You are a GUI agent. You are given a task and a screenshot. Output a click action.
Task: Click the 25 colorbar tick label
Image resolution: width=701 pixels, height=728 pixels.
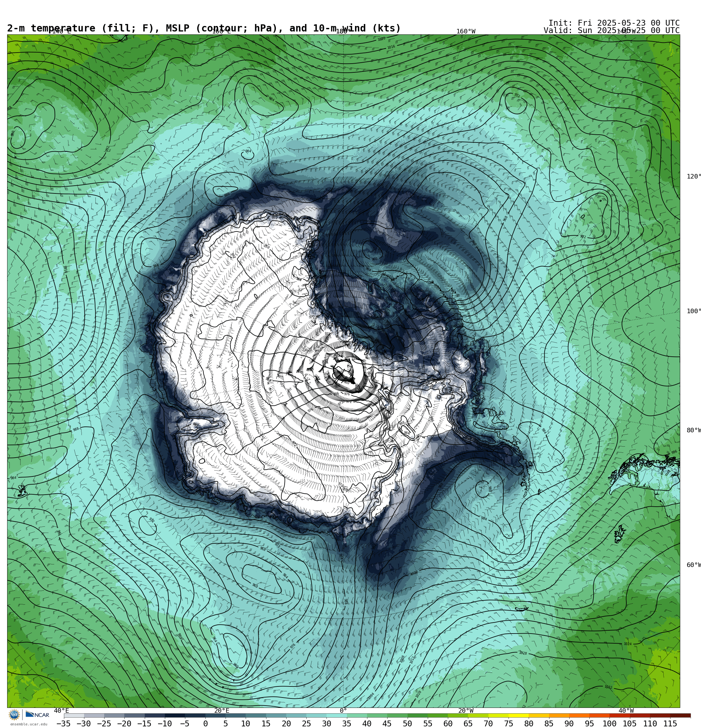(306, 723)
